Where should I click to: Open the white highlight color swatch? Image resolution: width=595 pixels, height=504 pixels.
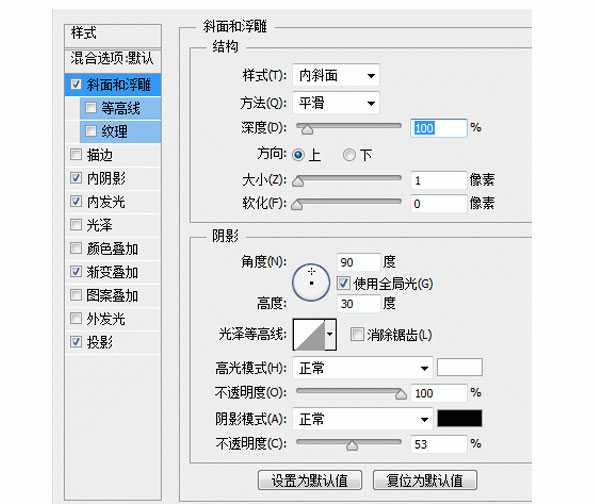(x=460, y=367)
